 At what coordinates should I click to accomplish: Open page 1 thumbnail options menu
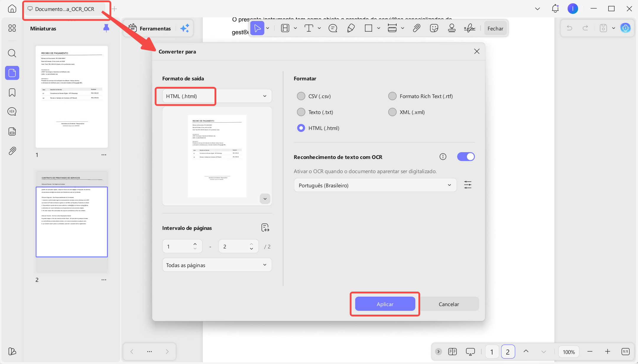tap(104, 155)
